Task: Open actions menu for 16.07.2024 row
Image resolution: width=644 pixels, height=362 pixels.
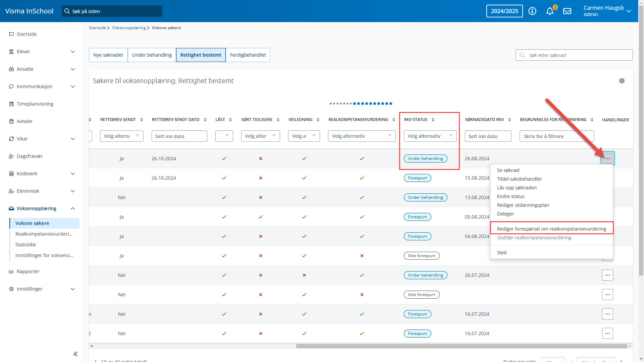Action: point(607,314)
